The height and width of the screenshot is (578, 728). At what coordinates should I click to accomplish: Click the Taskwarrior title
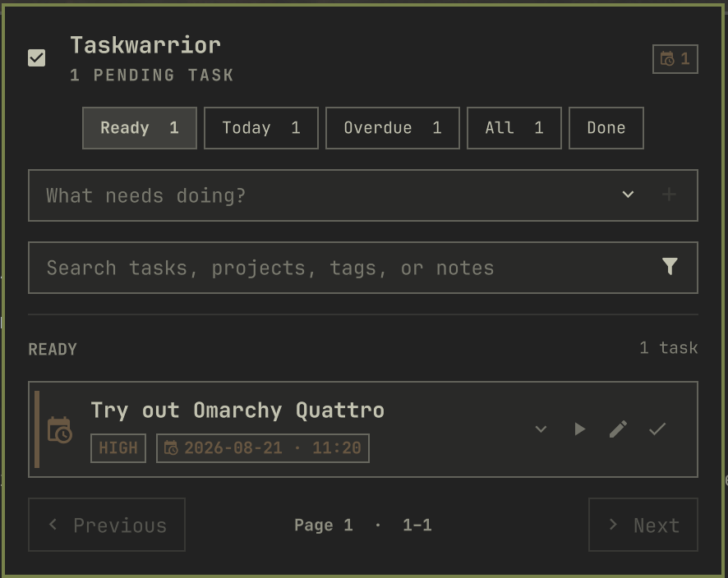[x=145, y=45]
